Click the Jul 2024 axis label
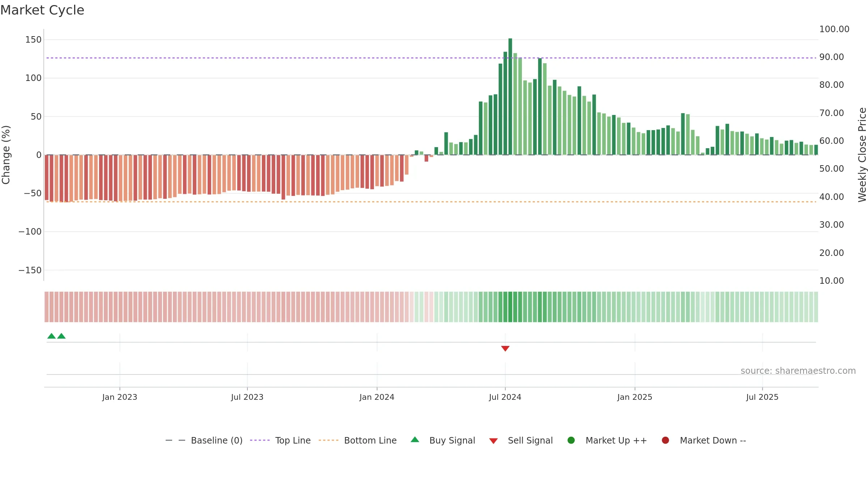 point(505,397)
